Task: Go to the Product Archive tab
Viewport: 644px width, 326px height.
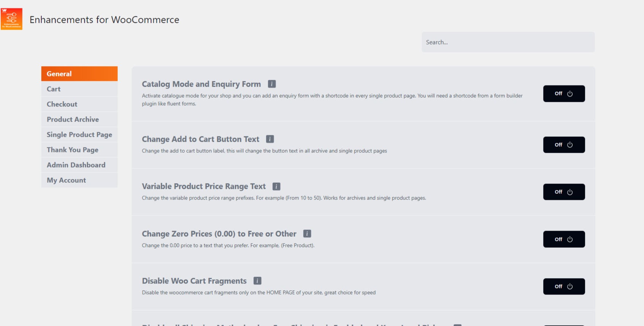Action: coord(79,119)
